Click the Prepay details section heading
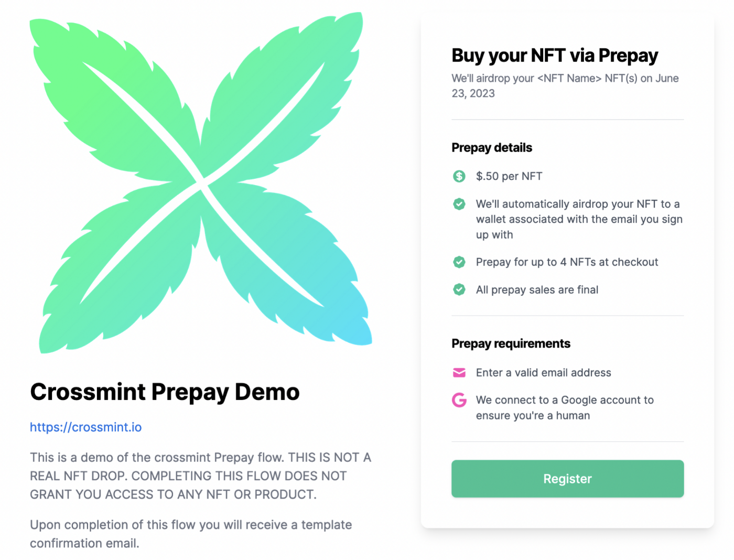 click(x=491, y=148)
